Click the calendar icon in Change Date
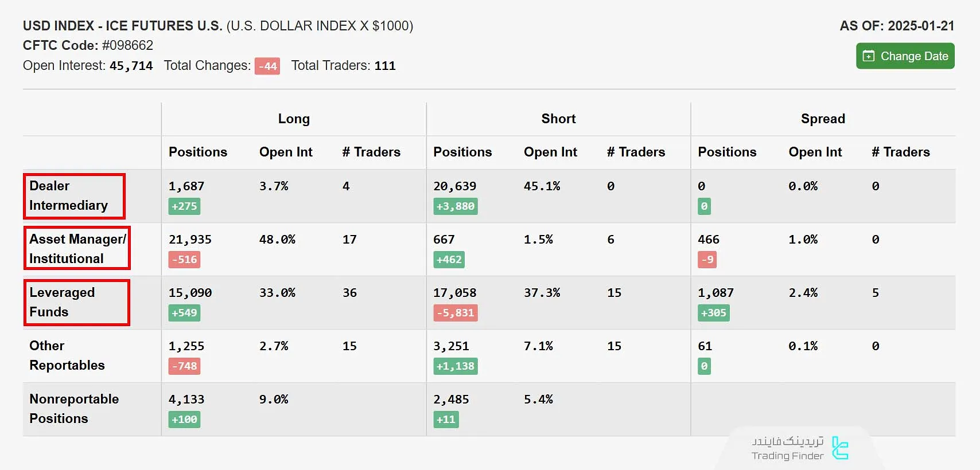 (869, 56)
